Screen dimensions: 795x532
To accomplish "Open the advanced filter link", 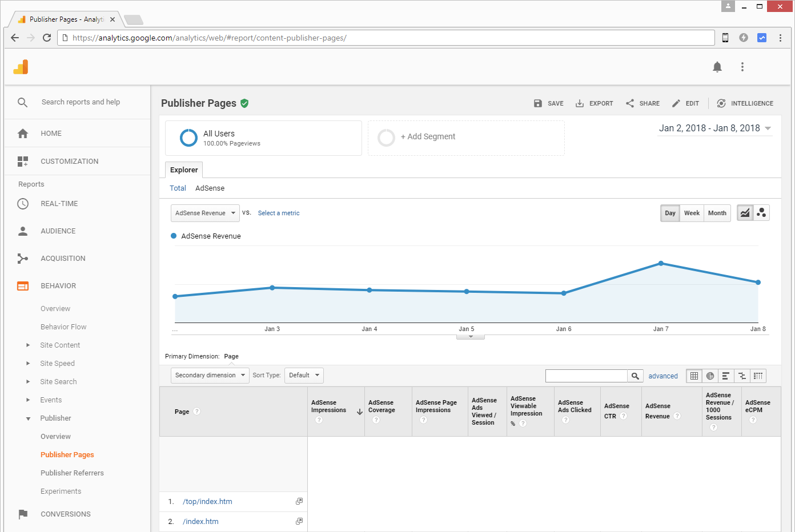I will tap(663, 376).
